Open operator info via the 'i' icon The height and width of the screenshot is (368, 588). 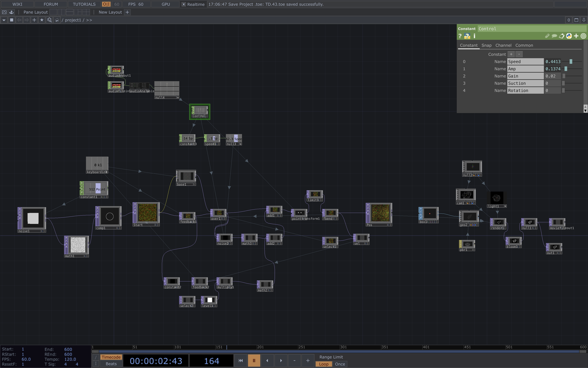474,36
